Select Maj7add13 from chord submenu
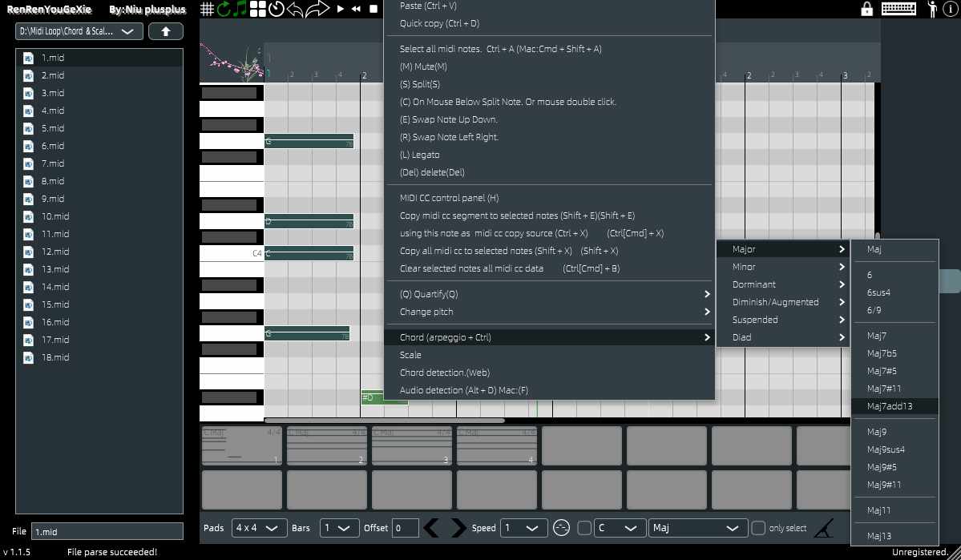 890,406
